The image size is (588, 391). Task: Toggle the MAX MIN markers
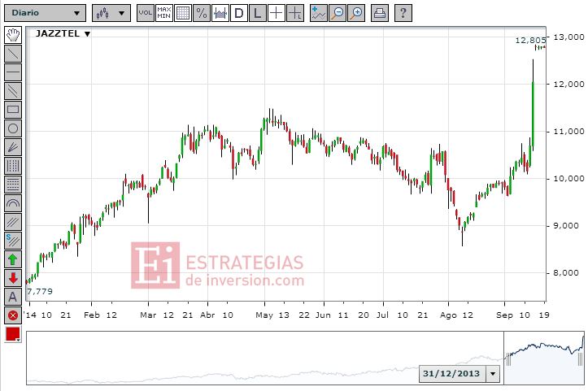pos(163,13)
